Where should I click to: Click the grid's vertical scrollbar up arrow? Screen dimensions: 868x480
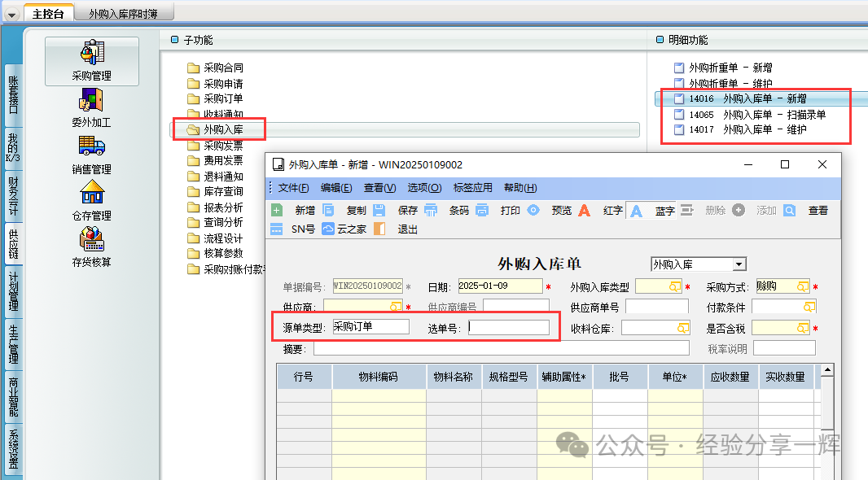827,371
